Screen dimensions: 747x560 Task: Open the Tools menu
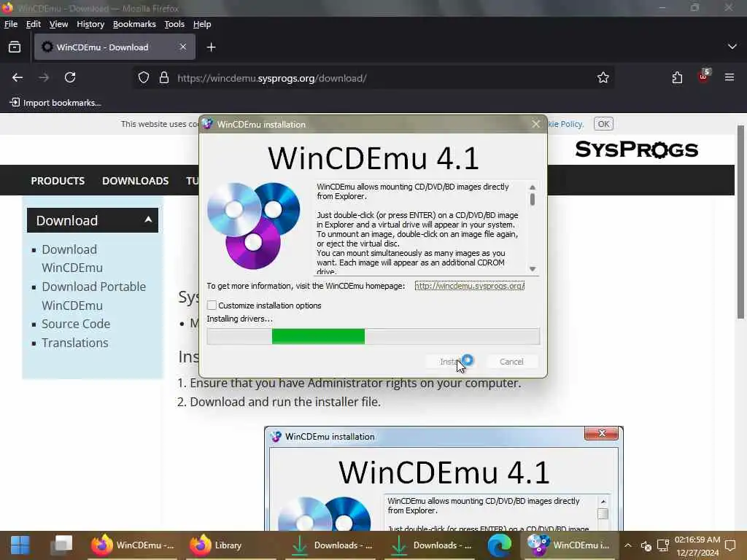click(174, 24)
